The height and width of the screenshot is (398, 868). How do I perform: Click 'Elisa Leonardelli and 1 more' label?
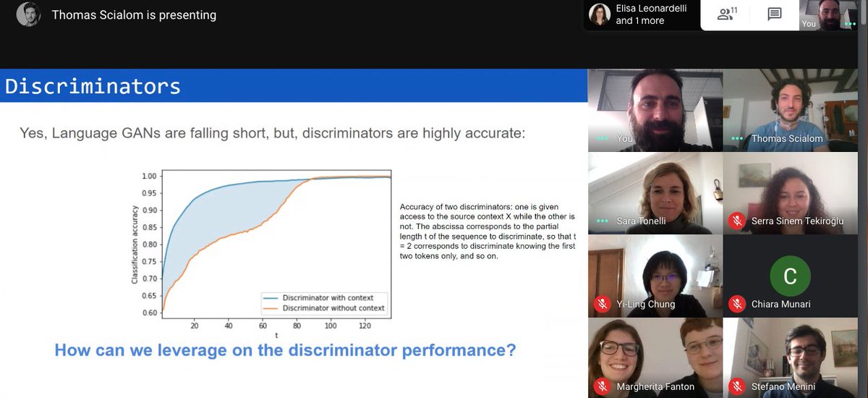(651, 14)
